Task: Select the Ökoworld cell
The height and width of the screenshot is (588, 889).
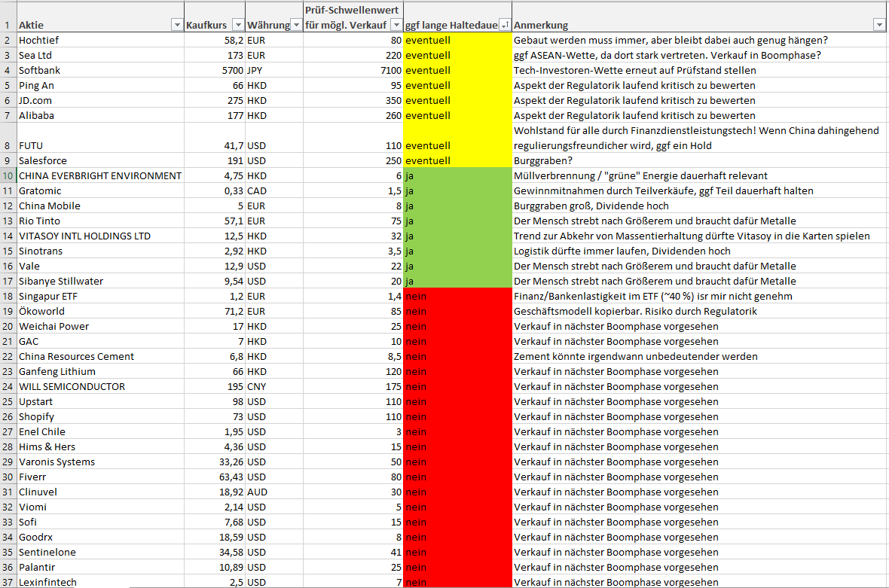Action: click(x=100, y=312)
